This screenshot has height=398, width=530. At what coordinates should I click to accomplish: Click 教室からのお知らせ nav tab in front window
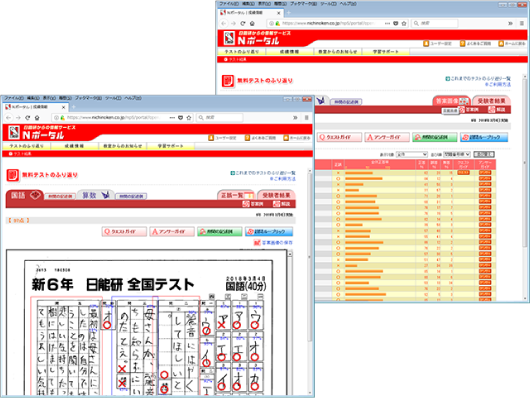(x=122, y=146)
